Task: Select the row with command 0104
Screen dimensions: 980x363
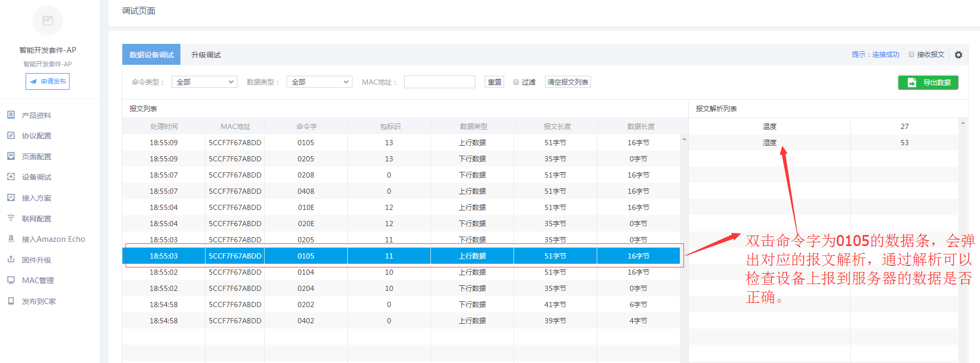Action: [x=401, y=272]
